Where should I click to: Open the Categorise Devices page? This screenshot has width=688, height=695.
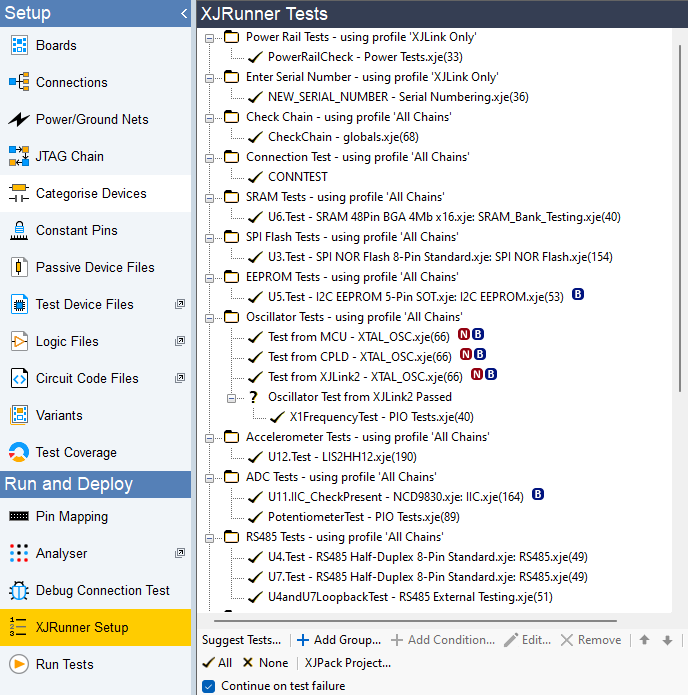[91, 193]
